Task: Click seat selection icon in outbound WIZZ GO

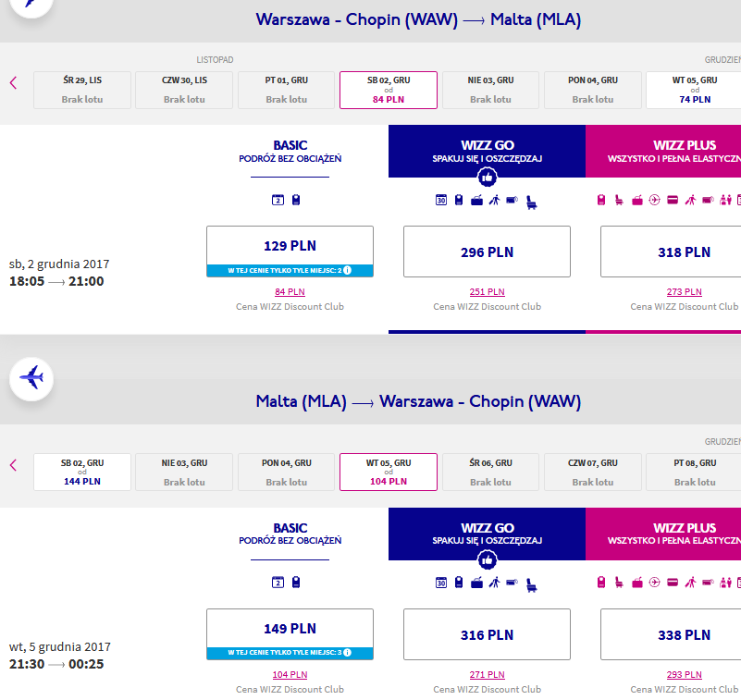Action: point(532,203)
